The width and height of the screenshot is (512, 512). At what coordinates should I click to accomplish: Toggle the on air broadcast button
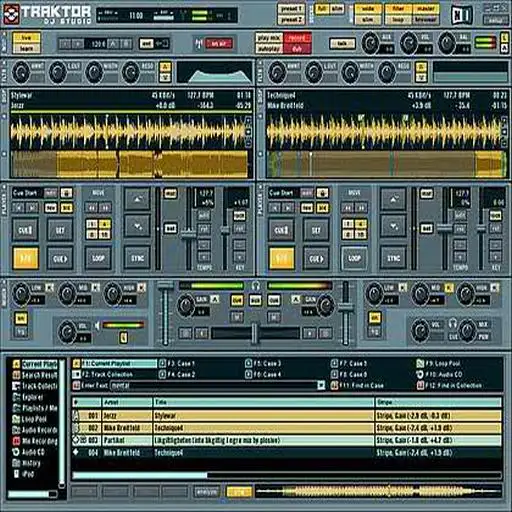pyautogui.click(x=218, y=43)
